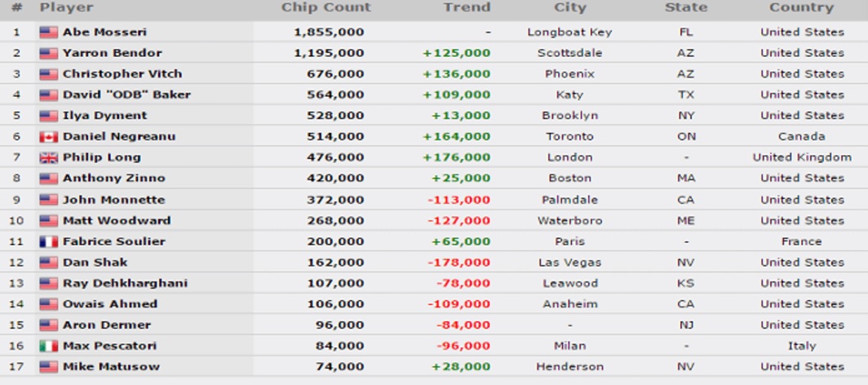This screenshot has width=868, height=385.
Task: Select the Ray Dehkharghani player name
Action: 125,283
